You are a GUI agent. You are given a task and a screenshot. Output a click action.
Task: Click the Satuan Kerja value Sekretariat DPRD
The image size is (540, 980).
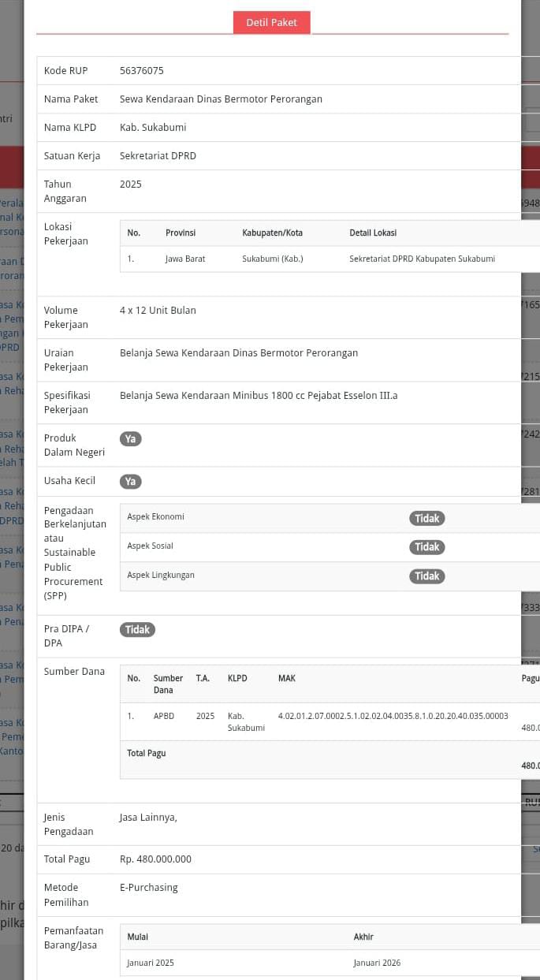click(158, 155)
